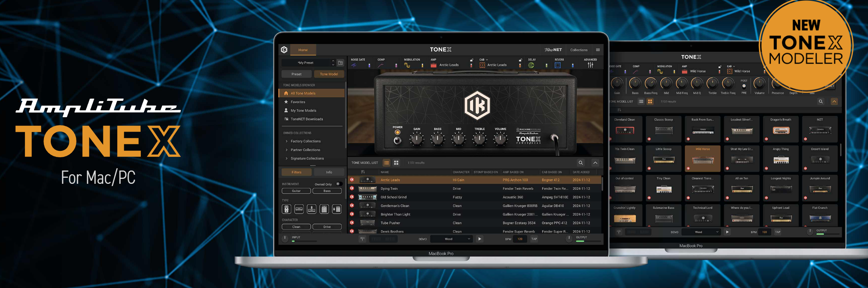Viewport: 868px width, 288px height.
Task: Click the Volume knob on the amp head
Action: 500,139
